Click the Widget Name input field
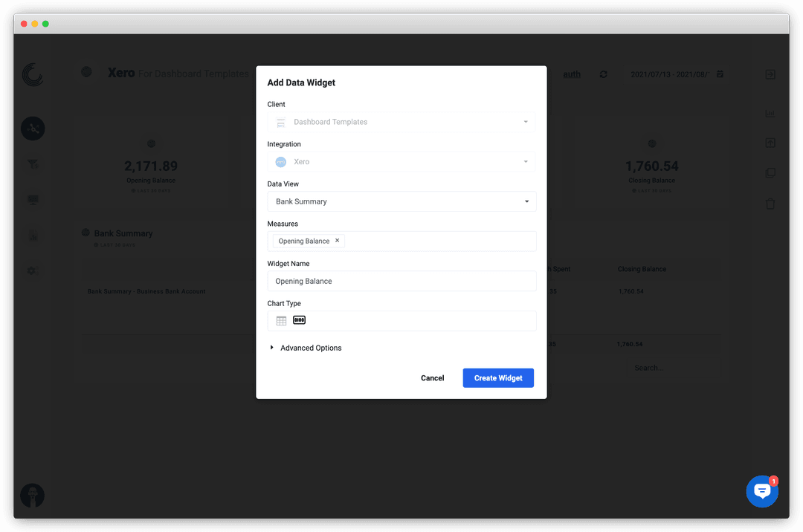The height and width of the screenshot is (532, 803). pyautogui.click(x=401, y=282)
